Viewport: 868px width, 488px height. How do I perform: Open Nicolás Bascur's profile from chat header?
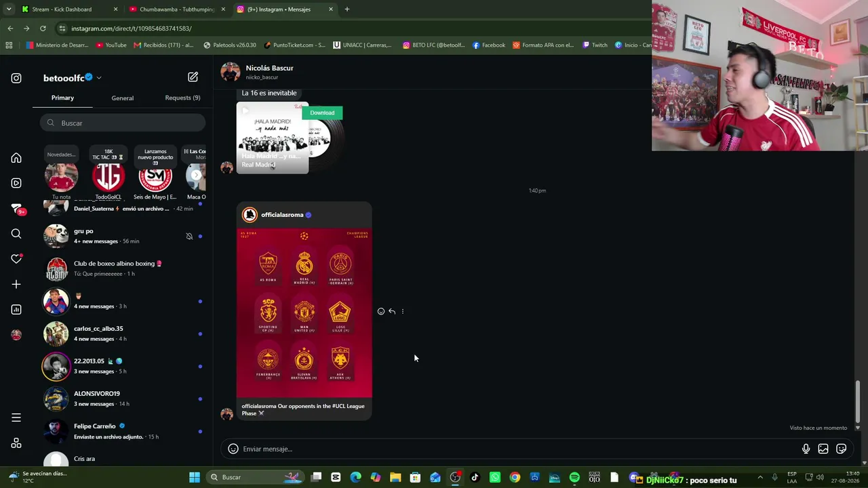click(269, 68)
